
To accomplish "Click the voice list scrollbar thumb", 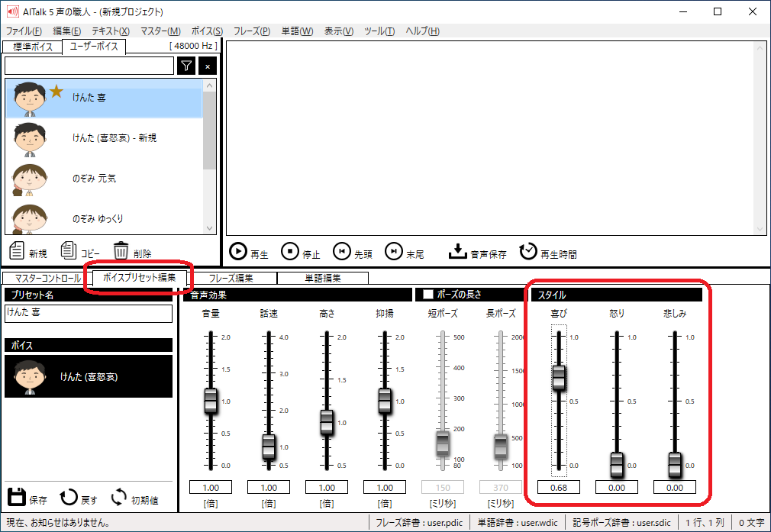I will 209,131.
